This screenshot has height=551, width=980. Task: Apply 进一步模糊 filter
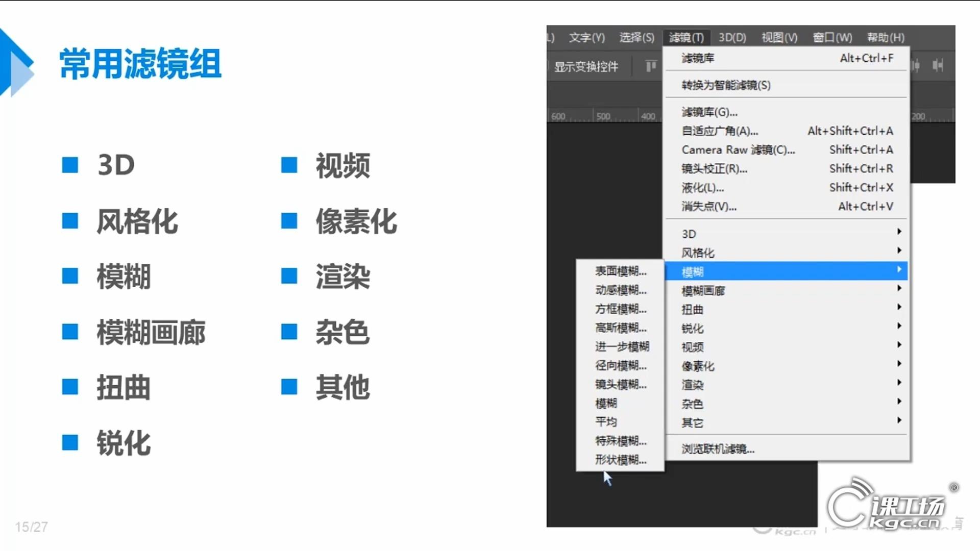click(620, 346)
